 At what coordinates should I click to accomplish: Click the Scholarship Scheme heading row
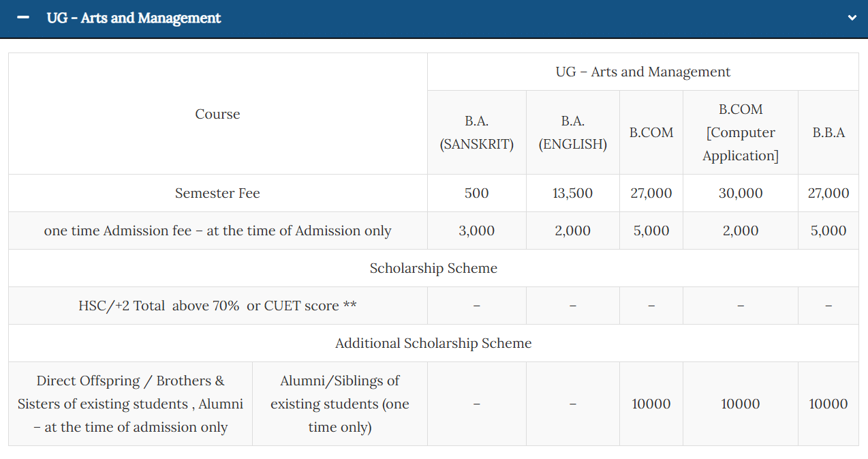(433, 268)
